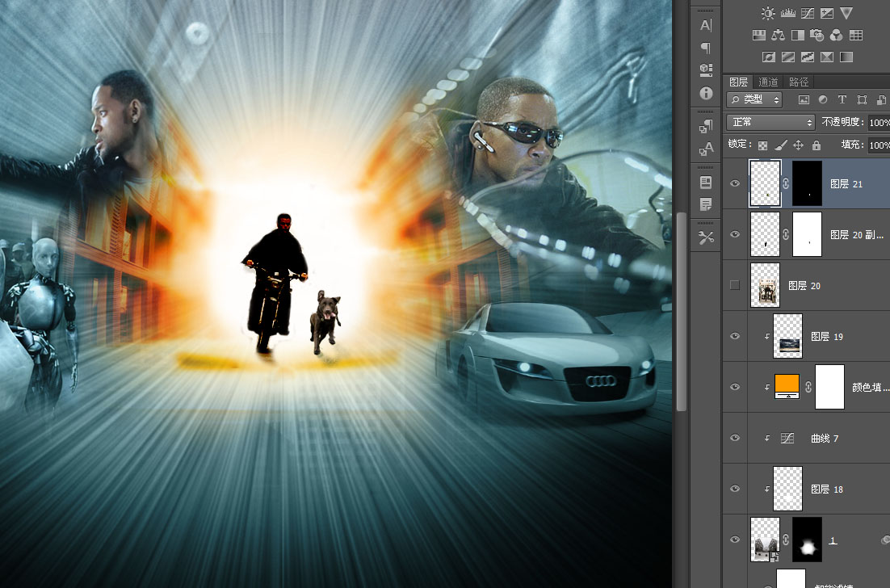Add an Invert adjustment

(x=769, y=57)
